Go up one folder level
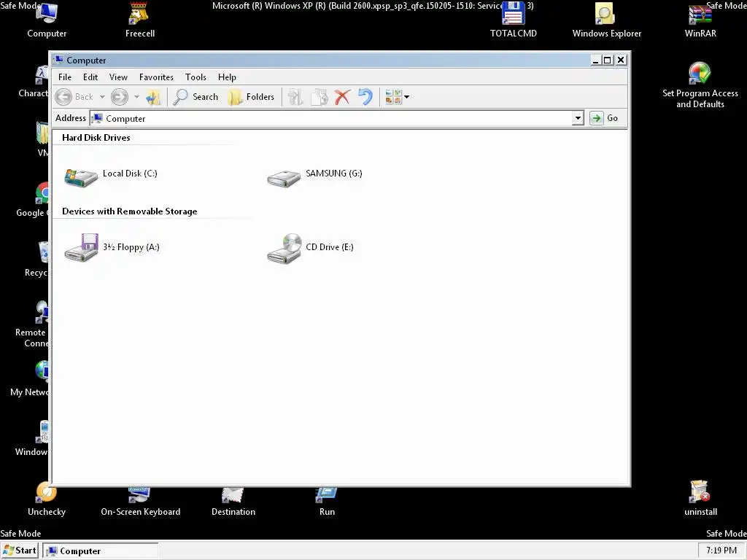This screenshot has width=747, height=560. (153, 97)
